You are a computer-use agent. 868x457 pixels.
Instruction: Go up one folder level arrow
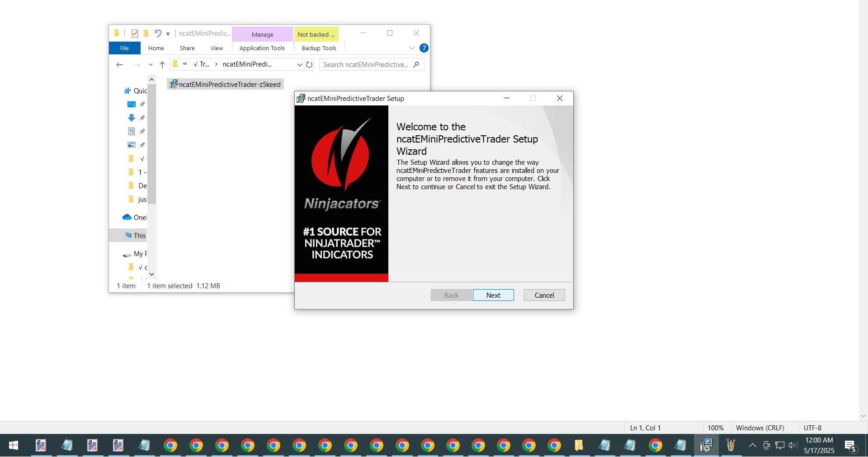(162, 65)
